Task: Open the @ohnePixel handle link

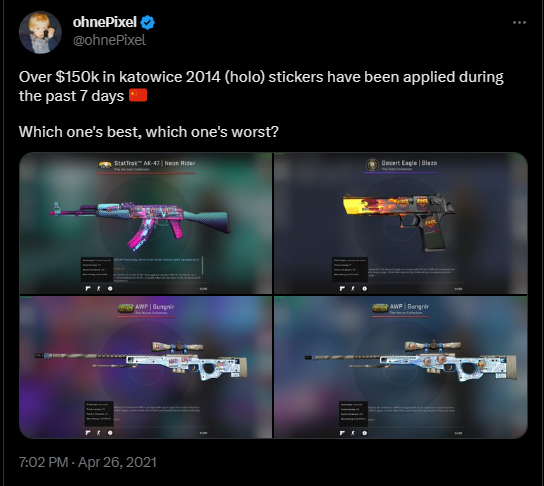Action: [x=109, y=40]
